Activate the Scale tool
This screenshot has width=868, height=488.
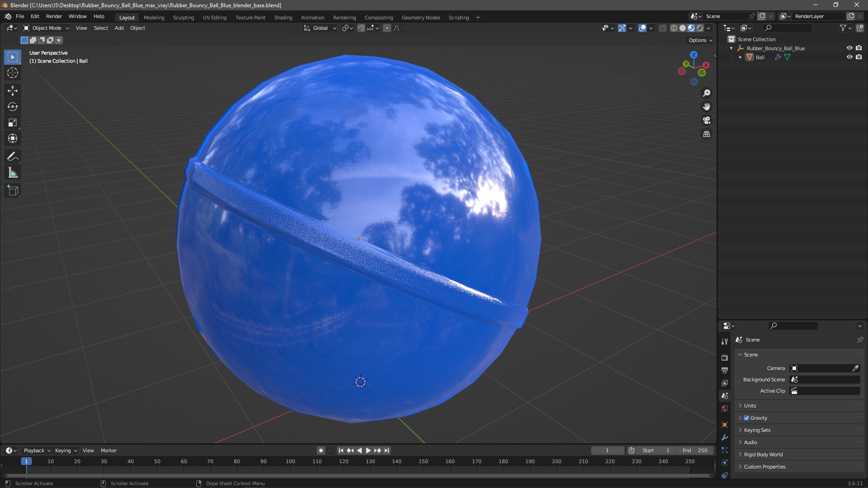[x=13, y=122]
